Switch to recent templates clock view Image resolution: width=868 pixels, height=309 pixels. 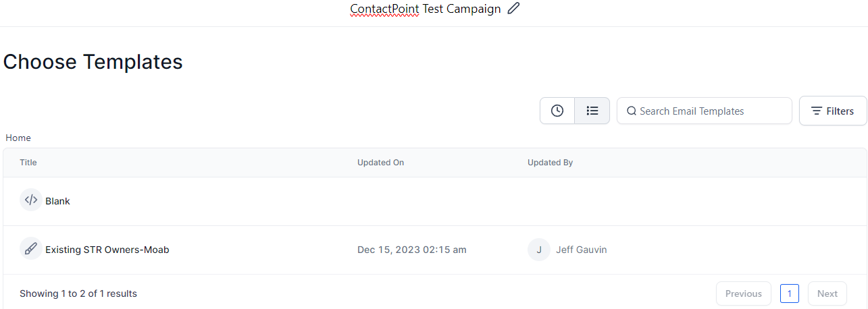(x=557, y=111)
